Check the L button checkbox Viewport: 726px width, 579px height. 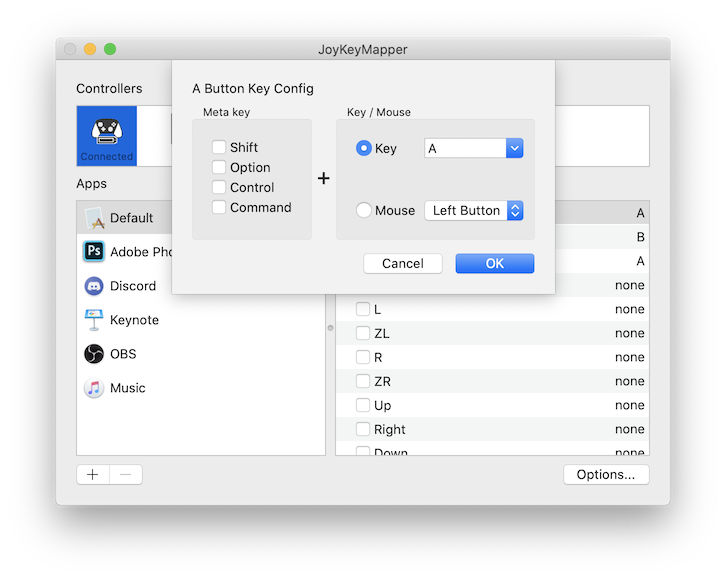363,309
